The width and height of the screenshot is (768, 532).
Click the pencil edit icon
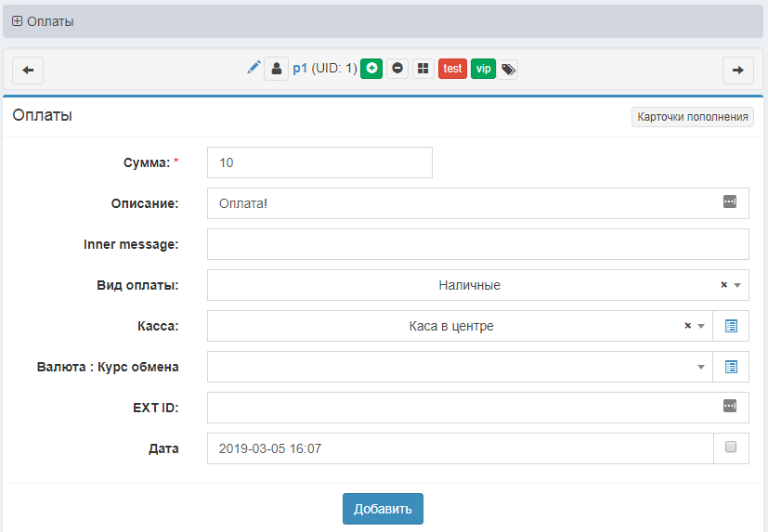[x=254, y=68]
